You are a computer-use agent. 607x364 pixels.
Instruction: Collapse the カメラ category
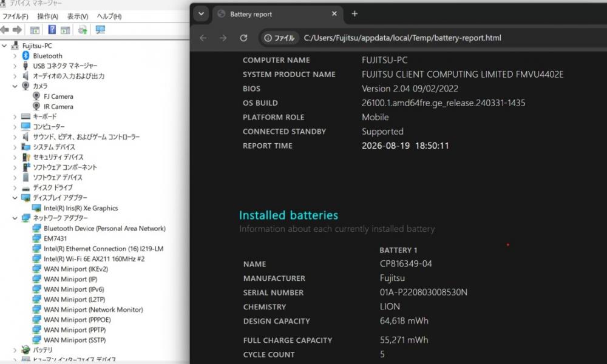(x=15, y=86)
